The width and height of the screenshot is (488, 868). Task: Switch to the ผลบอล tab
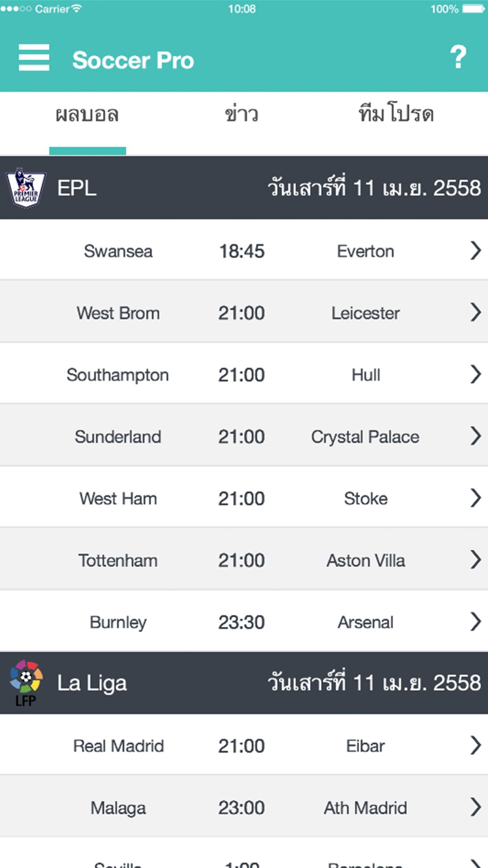click(87, 115)
